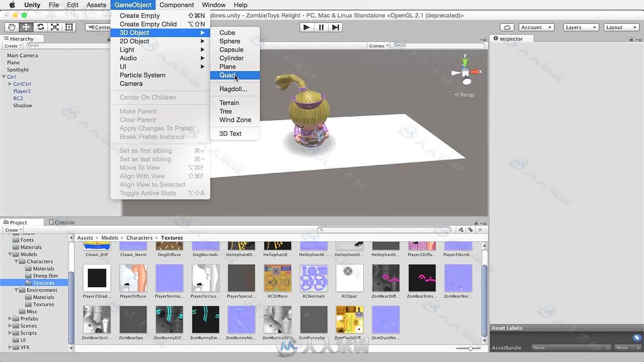The image size is (644, 362).
Task: Open the Apple menu
Action: point(12,5)
